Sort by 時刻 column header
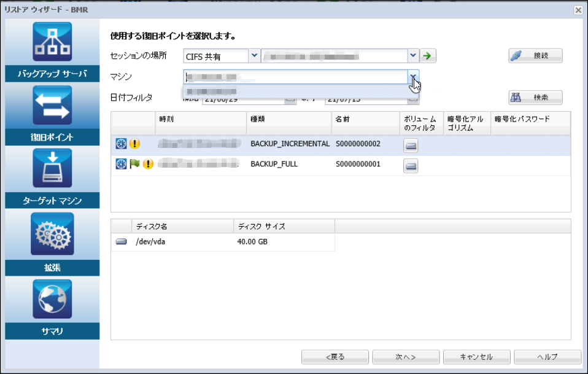The width and height of the screenshot is (588, 374). click(x=201, y=123)
